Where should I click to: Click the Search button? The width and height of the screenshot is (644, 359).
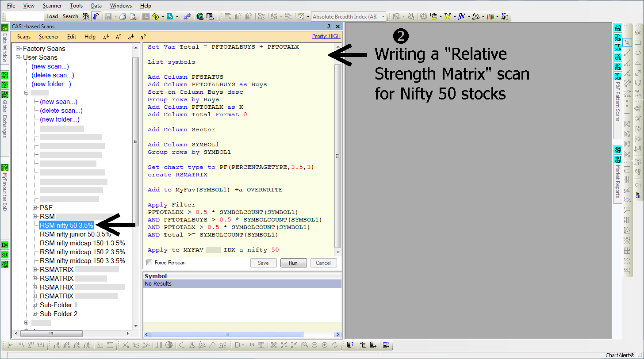point(70,16)
